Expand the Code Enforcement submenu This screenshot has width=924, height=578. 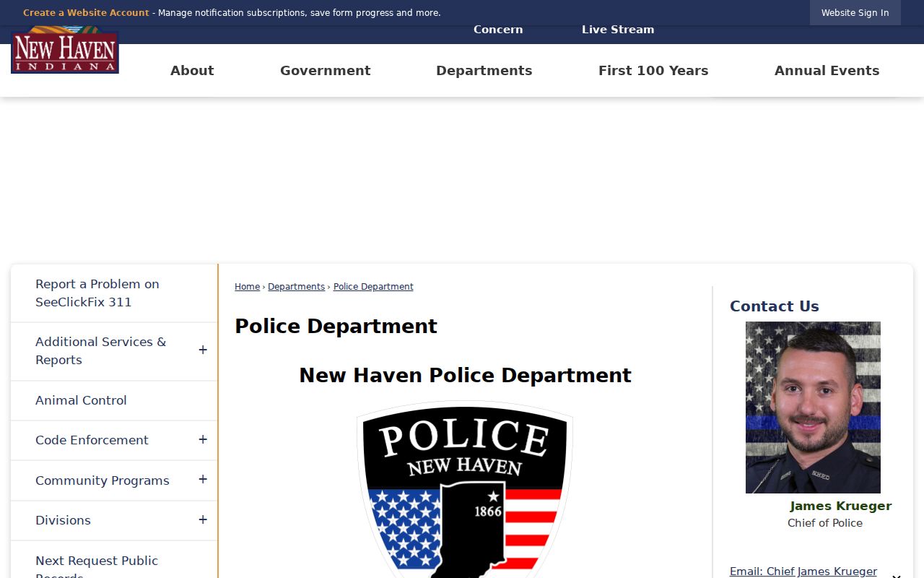click(203, 440)
